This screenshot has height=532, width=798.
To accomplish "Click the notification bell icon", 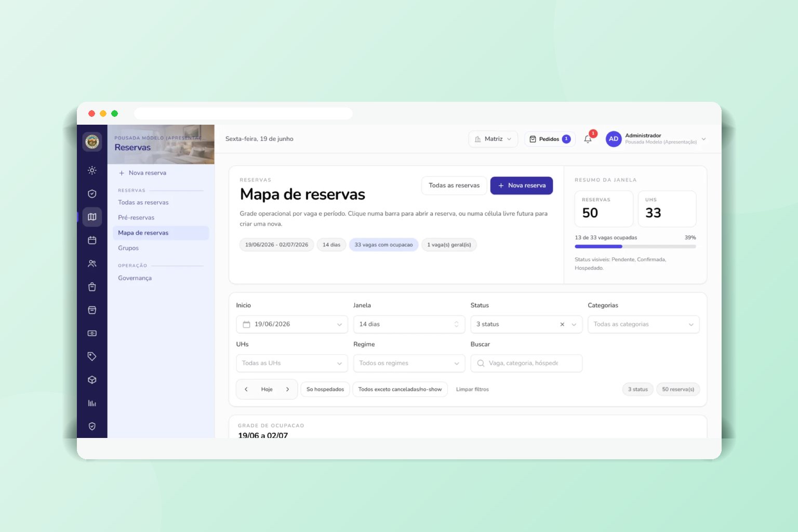I will pyautogui.click(x=588, y=139).
